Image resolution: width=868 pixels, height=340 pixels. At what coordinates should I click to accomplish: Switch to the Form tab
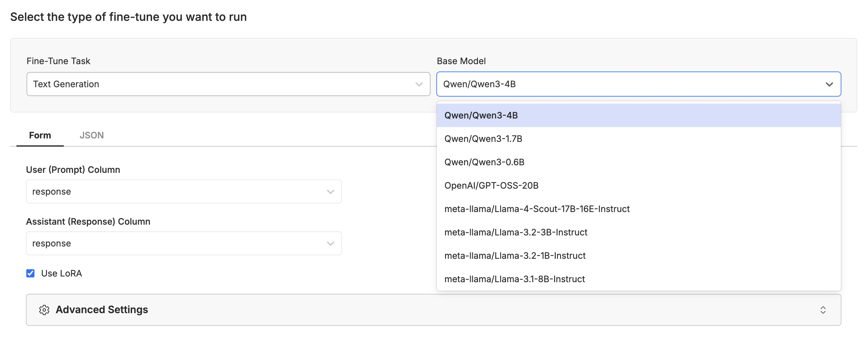coord(40,135)
